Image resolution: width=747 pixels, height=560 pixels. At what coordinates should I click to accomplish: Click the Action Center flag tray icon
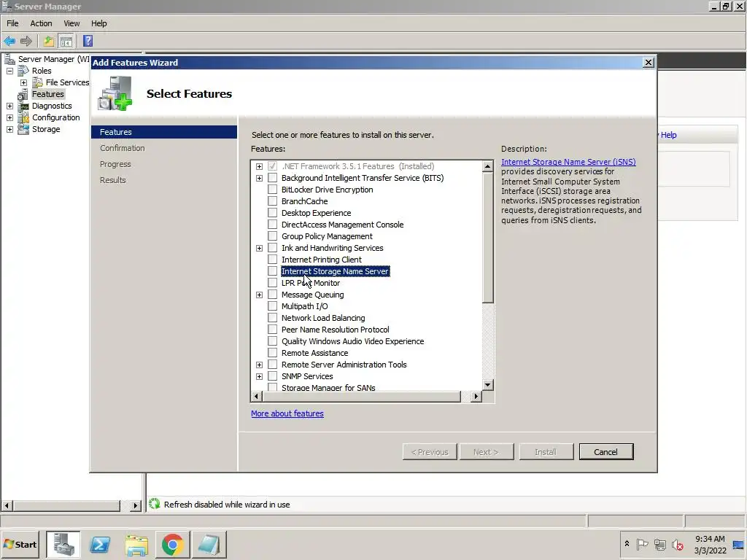point(642,544)
